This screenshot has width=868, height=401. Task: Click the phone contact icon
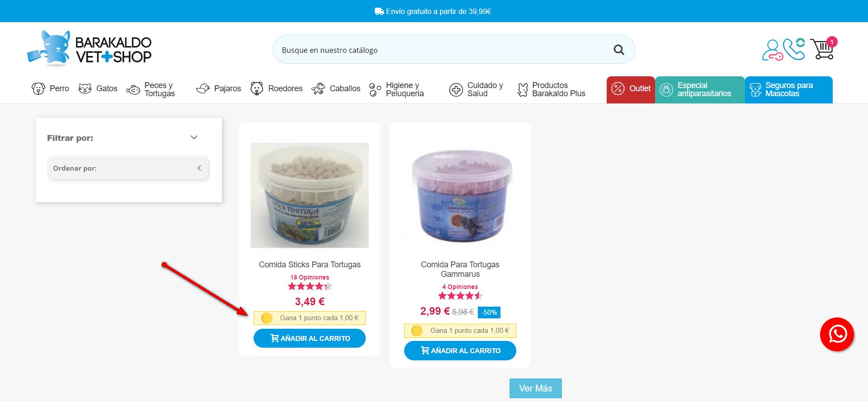(x=794, y=49)
